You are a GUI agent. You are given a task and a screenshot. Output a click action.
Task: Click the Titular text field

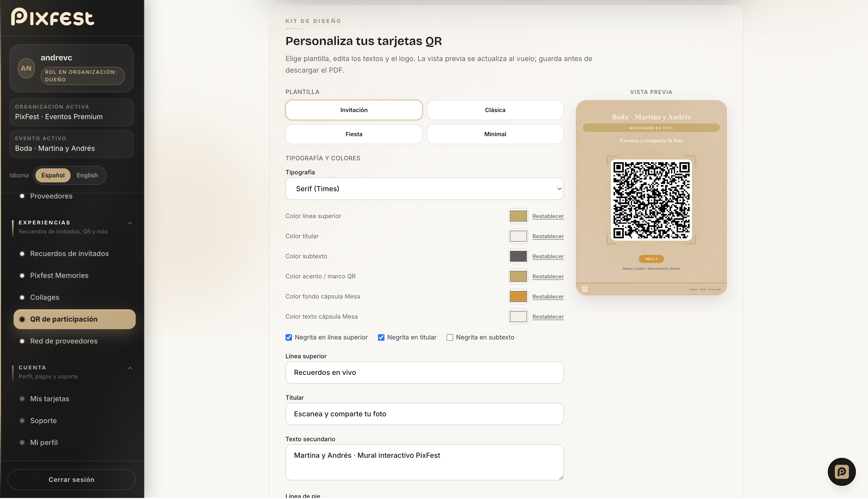[424, 414]
